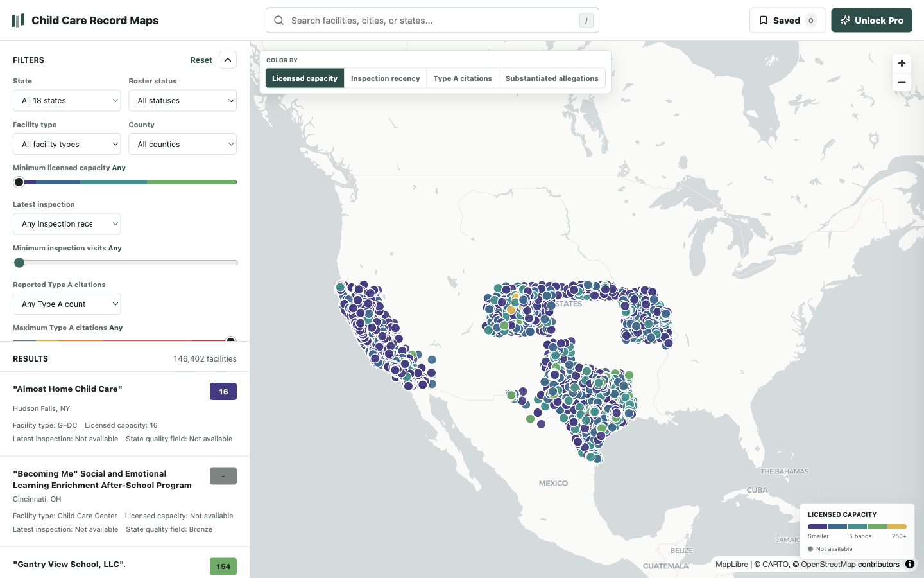
Task: Click the Minimum licensed capacity slider handle
Action: click(x=19, y=182)
